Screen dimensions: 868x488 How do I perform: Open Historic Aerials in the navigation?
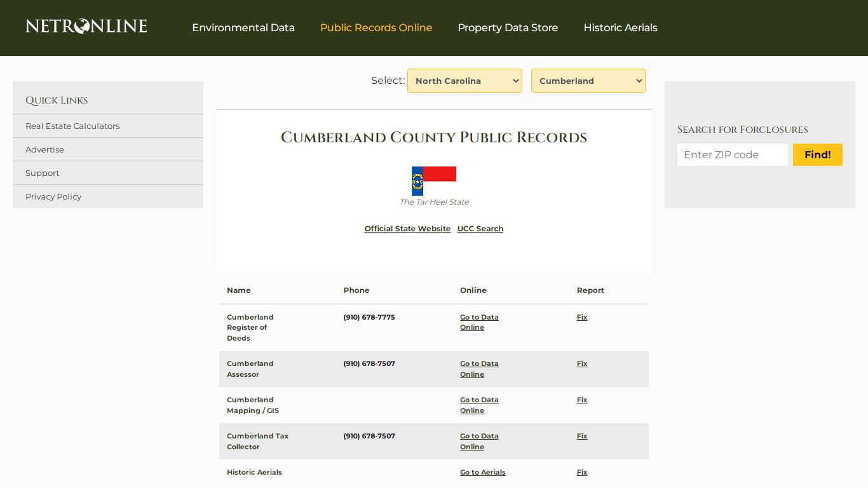(x=620, y=28)
